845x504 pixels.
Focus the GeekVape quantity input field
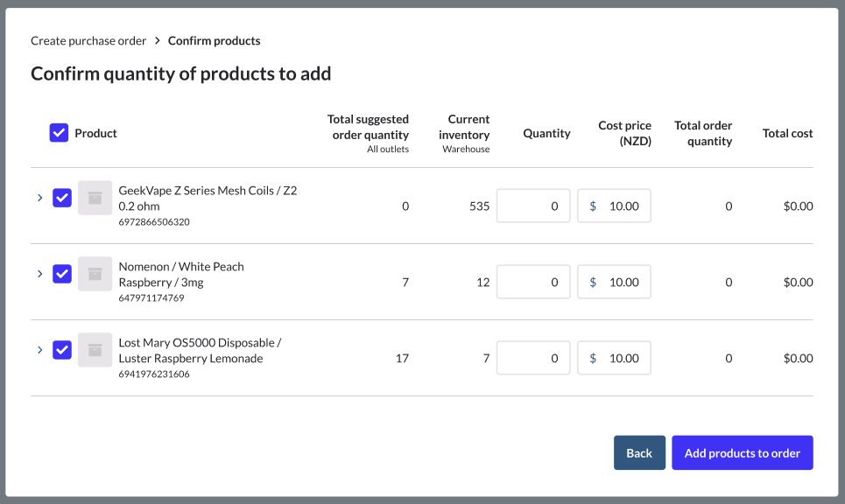(533, 206)
